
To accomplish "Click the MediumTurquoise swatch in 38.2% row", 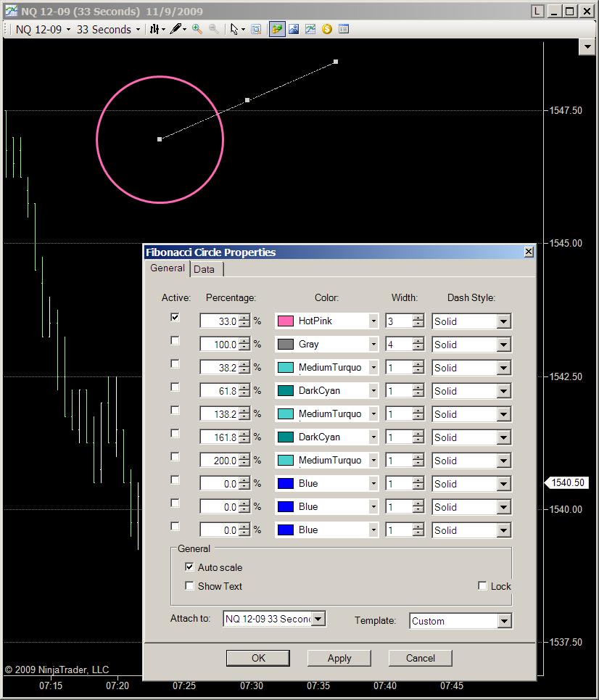I will pos(286,368).
